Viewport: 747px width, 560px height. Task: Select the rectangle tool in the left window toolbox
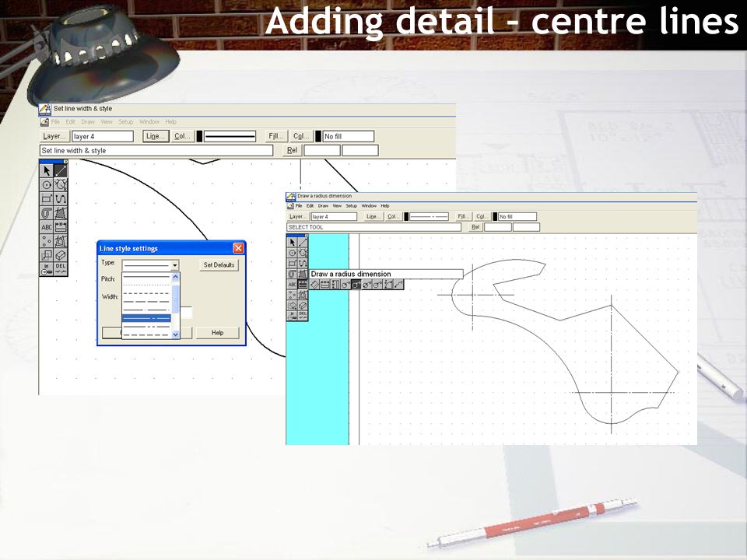click(47, 198)
